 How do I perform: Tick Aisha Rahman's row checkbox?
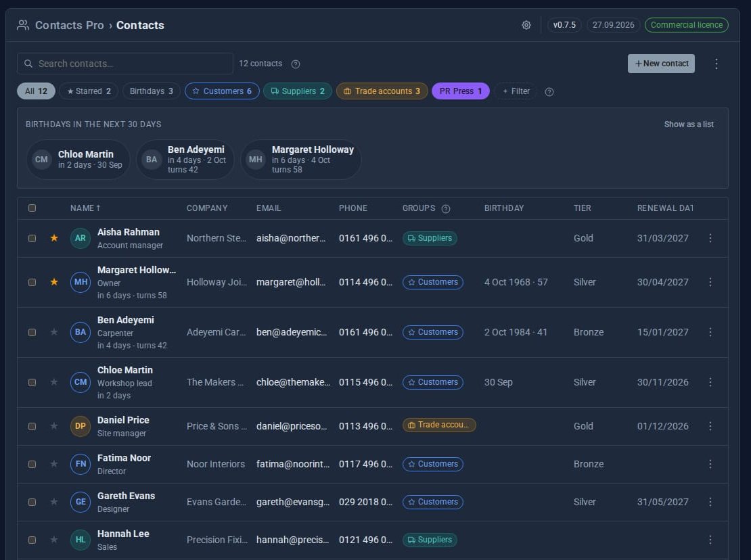tap(32, 238)
